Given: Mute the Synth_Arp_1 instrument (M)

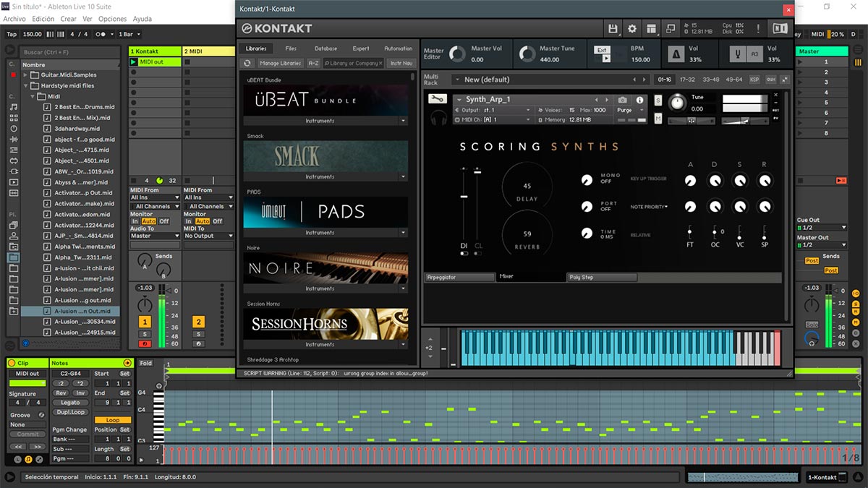Looking at the screenshot, I should [x=658, y=118].
